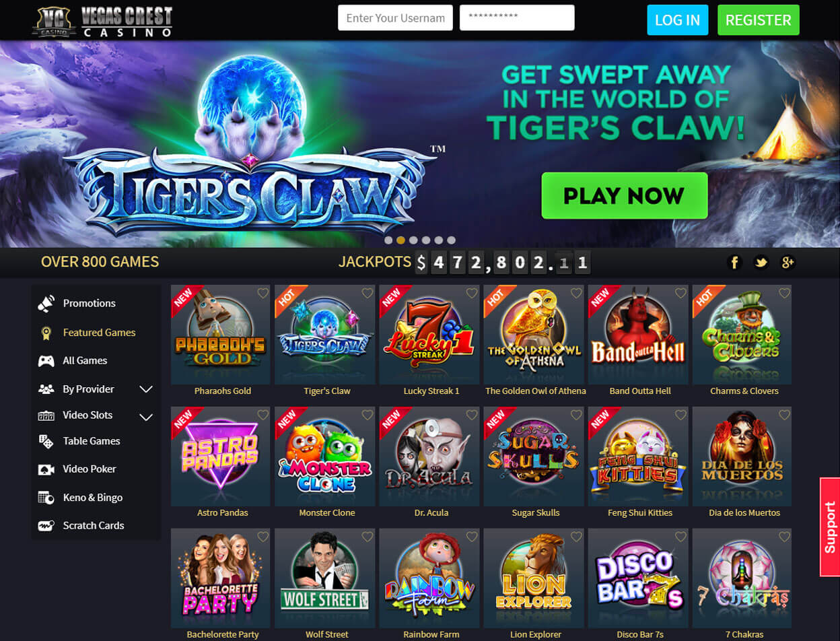Click the Promotions megaphone icon
The image size is (840, 641).
click(x=46, y=304)
